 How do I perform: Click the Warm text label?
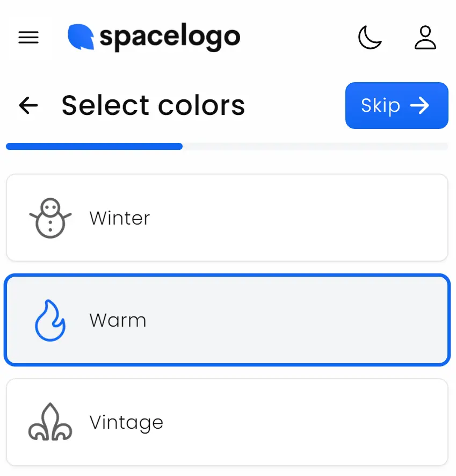[118, 320]
